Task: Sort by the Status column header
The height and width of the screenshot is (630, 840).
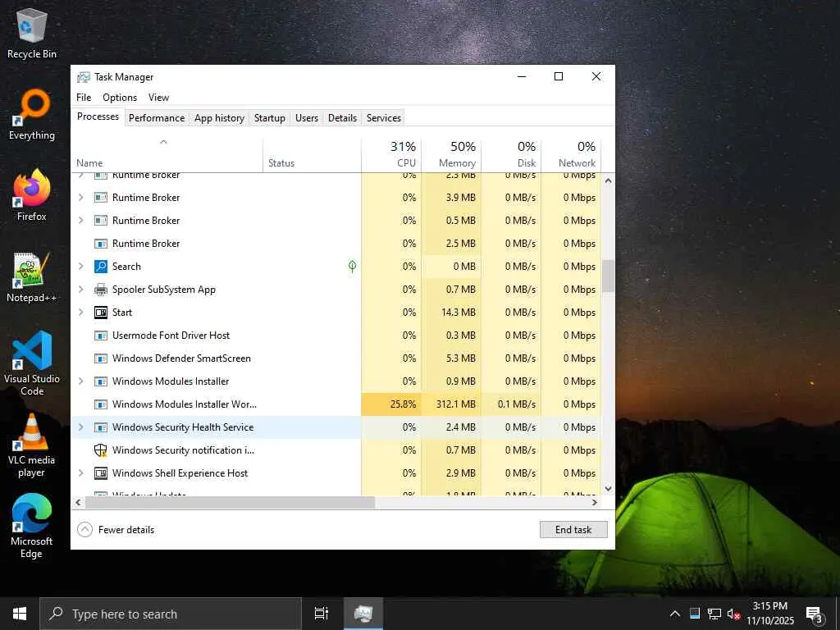Action: tap(312, 155)
